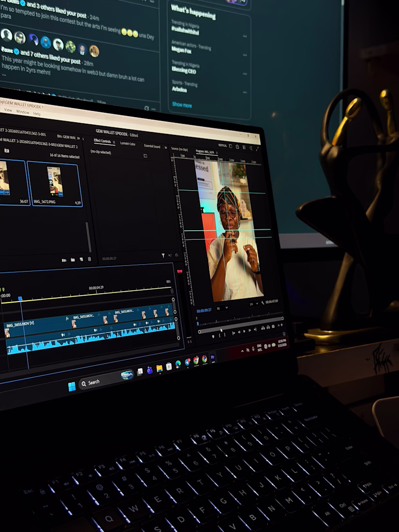Click Go to In point in the Program monitor
The width and height of the screenshot is (399, 532).
pyautogui.click(x=234, y=333)
